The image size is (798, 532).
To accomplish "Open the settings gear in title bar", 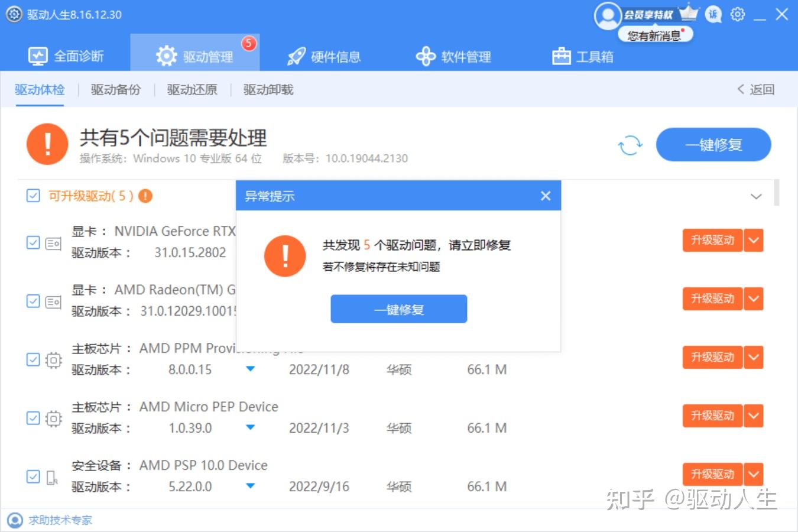I will click(x=738, y=14).
